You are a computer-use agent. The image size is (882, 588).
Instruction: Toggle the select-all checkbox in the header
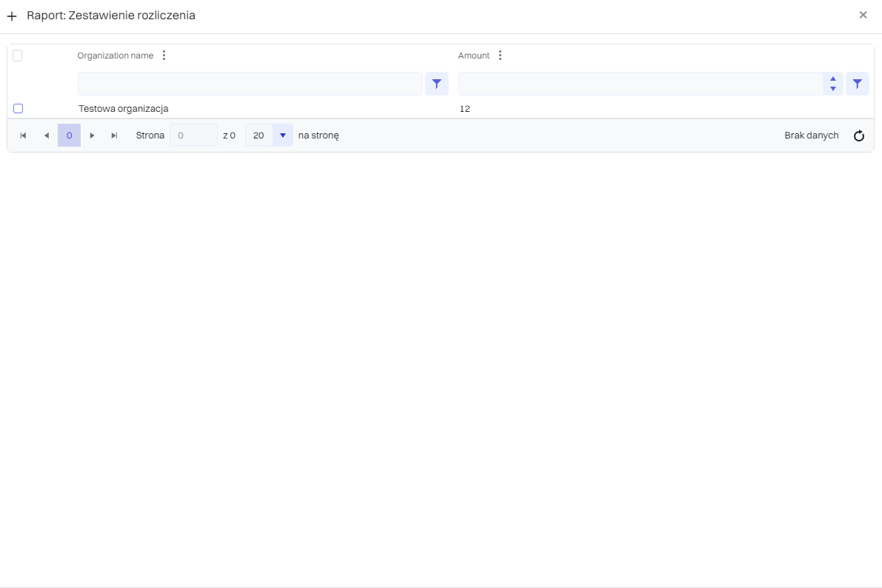(18, 56)
